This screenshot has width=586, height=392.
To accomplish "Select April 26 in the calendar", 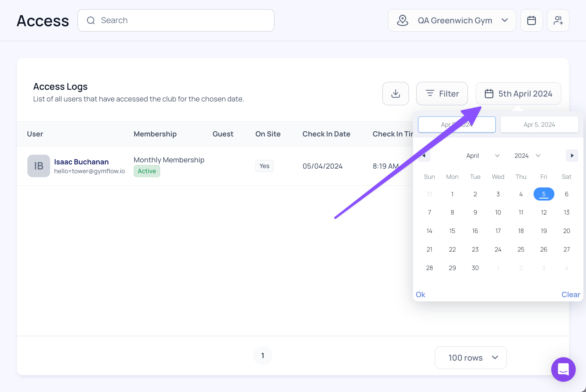I will (544, 249).
